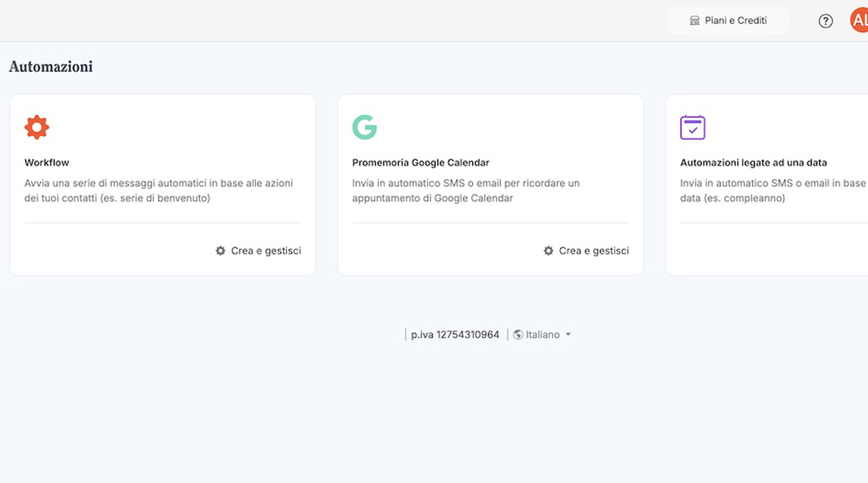Click the store icon beside Piani e Crediti

694,21
